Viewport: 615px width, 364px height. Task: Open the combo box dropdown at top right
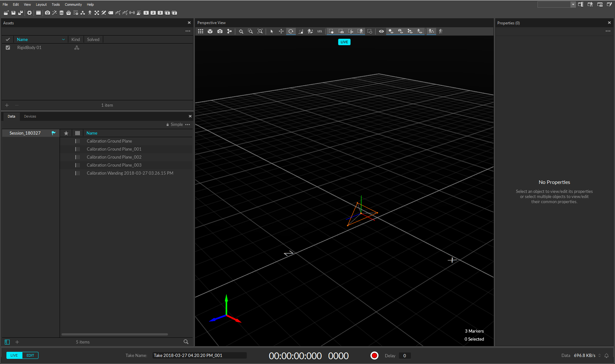573,4
